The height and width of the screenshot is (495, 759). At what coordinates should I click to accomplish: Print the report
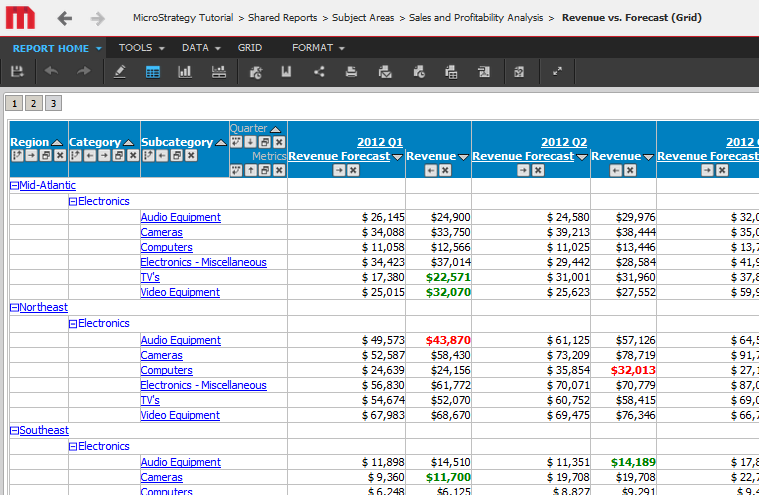[351, 72]
